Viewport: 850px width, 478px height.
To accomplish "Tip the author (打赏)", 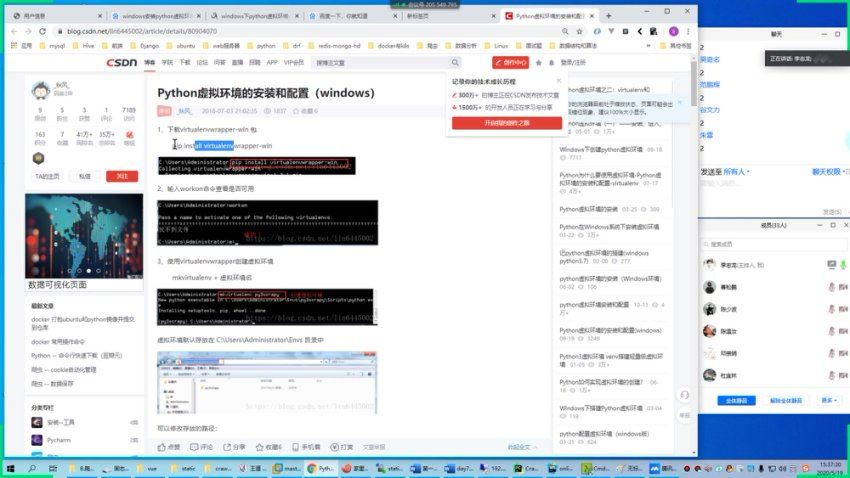I will tap(342, 447).
